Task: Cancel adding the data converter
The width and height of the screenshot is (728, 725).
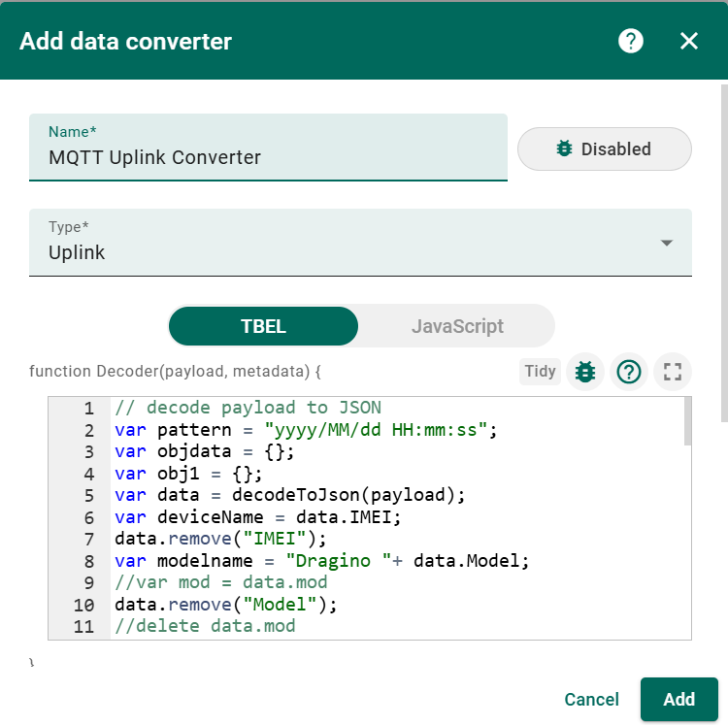Action: point(591,699)
